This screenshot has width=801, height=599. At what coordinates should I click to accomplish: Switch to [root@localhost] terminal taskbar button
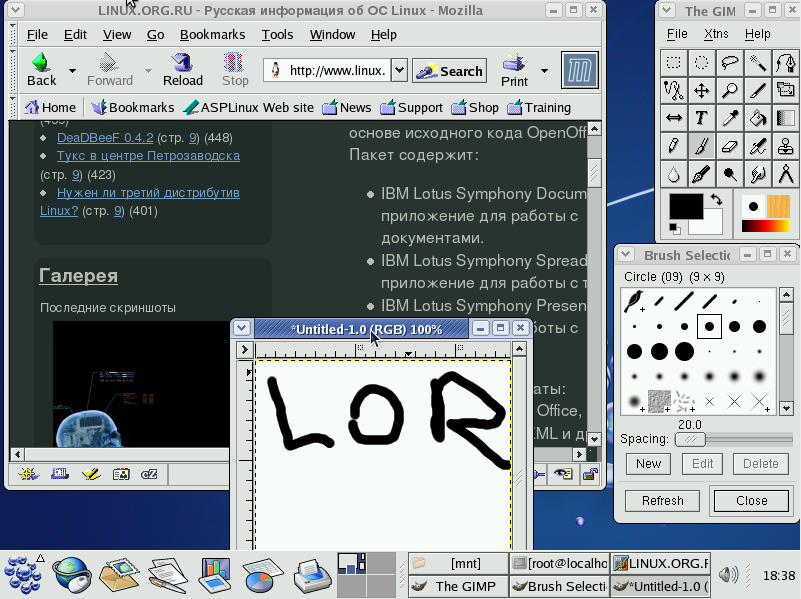559,563
